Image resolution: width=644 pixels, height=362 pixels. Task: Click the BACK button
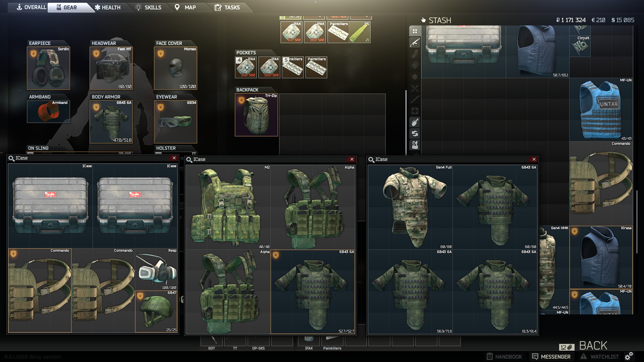[593, 346]
